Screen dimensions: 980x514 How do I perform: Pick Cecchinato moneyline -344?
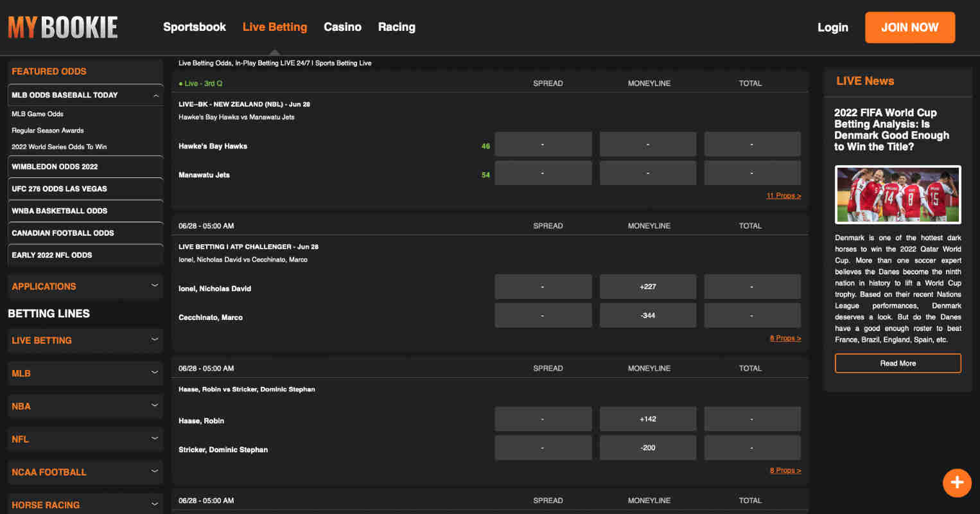click(x=648, y=315)
